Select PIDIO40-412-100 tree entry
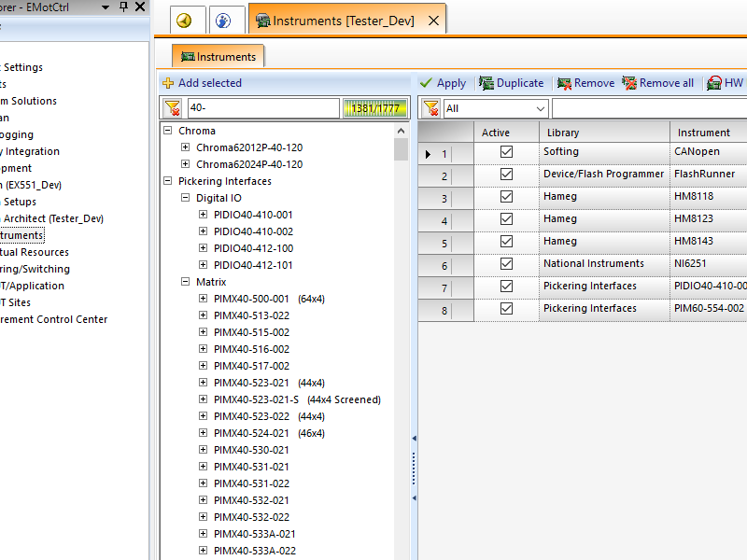747x560 pixels. click(253, 248)
